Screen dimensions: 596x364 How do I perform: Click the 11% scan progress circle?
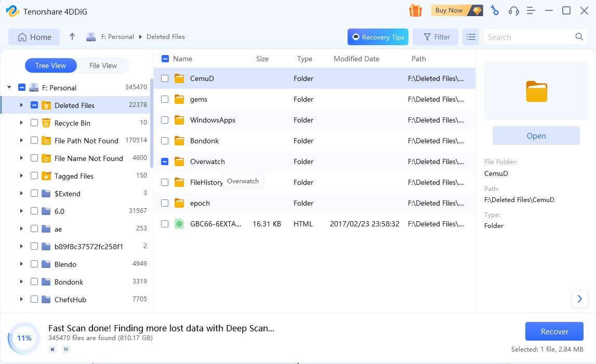[23, 338]
